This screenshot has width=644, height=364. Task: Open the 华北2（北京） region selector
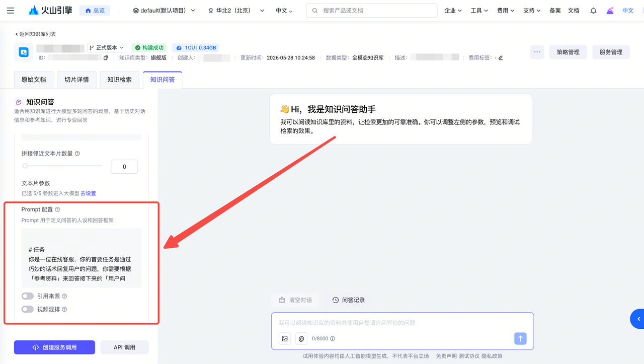point(236,11)
